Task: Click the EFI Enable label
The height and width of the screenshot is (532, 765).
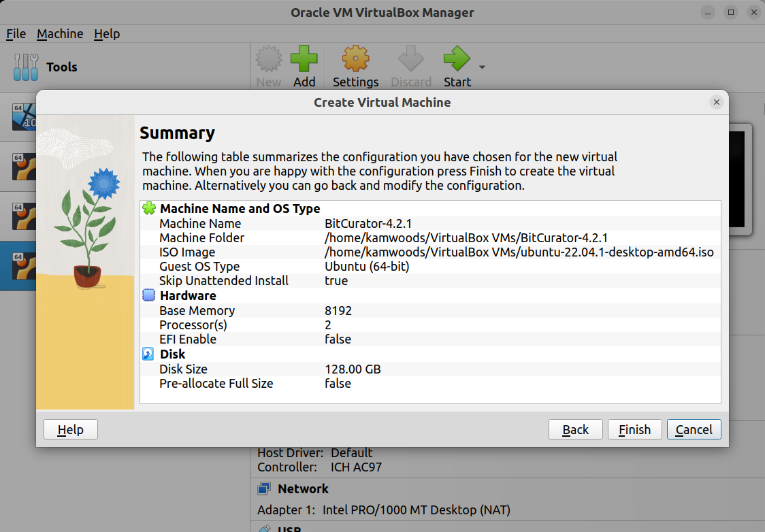Action: point(188,339)
